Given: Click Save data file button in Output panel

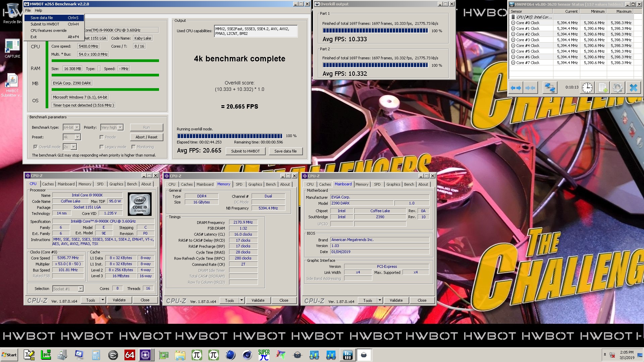Looking at the screenshot, I should [285, 151].
